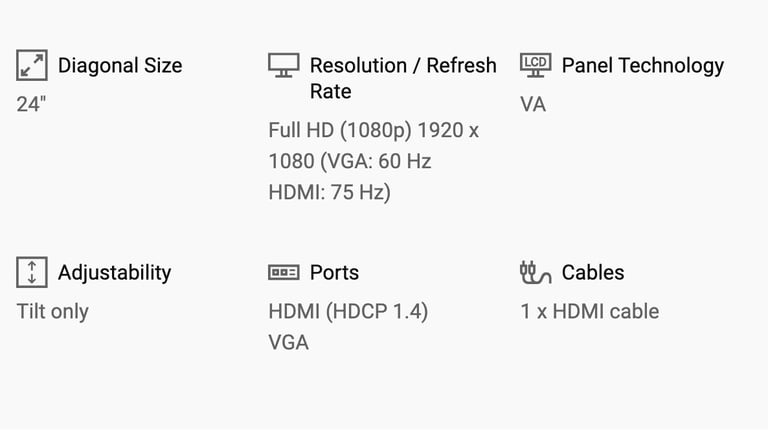Select the Ports heading
Image resolution: width=768 pixels, height=431 pixels.
[335, 273]
